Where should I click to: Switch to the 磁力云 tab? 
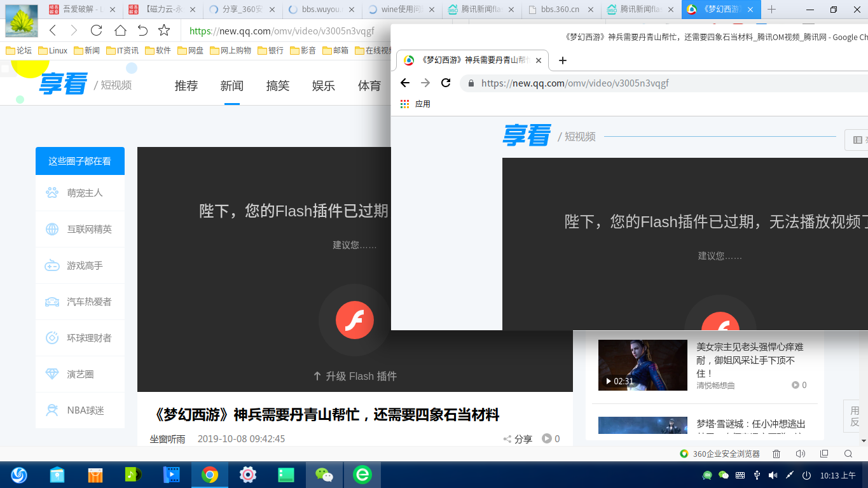click(x=163, y=10)
